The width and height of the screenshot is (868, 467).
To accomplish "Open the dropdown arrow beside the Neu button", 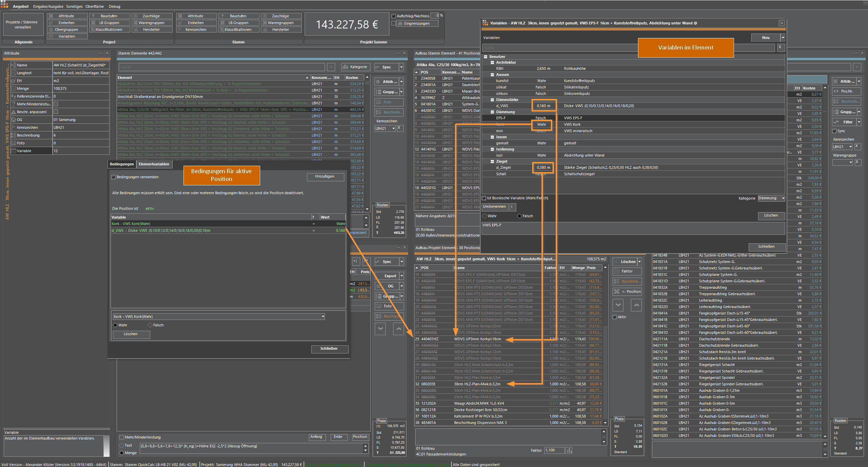I will [x=783, y=38].
